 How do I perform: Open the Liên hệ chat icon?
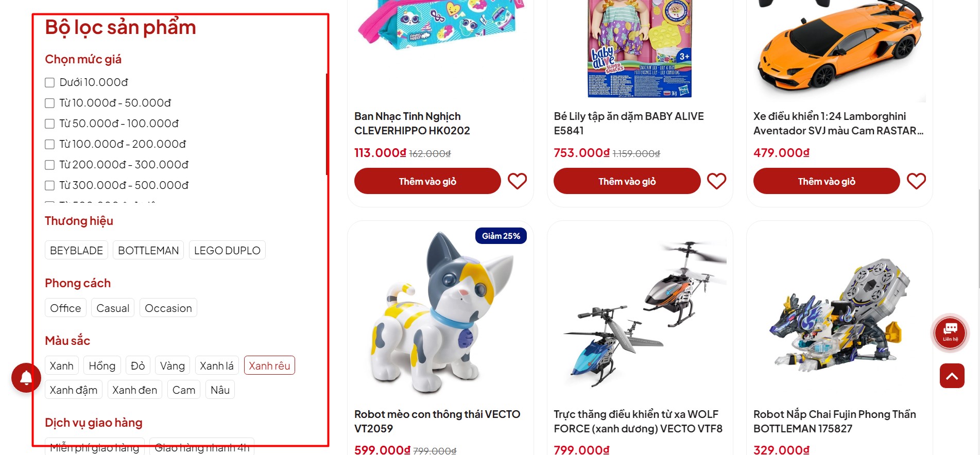point(950,333)
